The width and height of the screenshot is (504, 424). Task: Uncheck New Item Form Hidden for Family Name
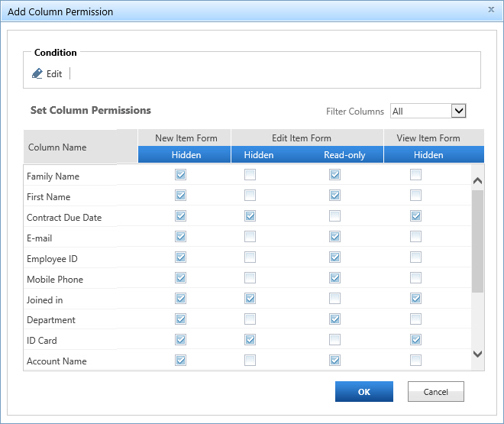(180, 176)
